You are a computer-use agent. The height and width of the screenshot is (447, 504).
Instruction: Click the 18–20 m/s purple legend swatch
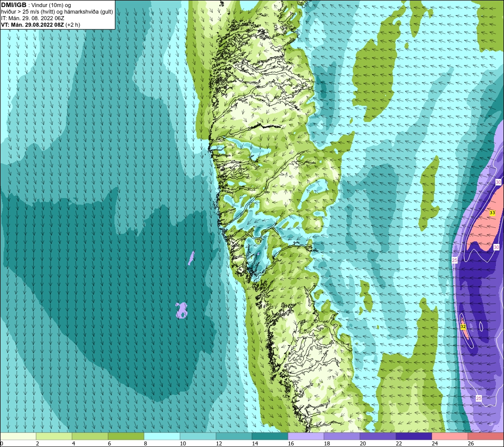pyautogui.click(x=342, y=436)
